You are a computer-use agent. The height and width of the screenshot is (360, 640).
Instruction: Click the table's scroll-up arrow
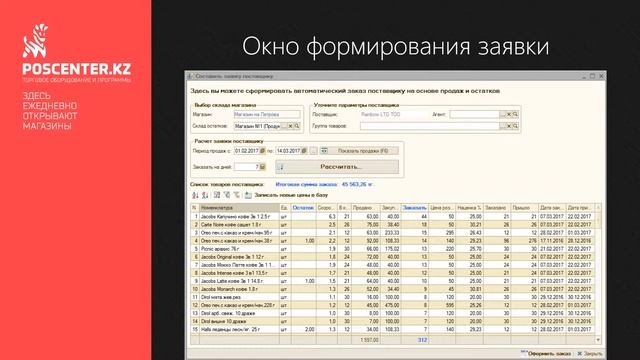tap(598, 208)
